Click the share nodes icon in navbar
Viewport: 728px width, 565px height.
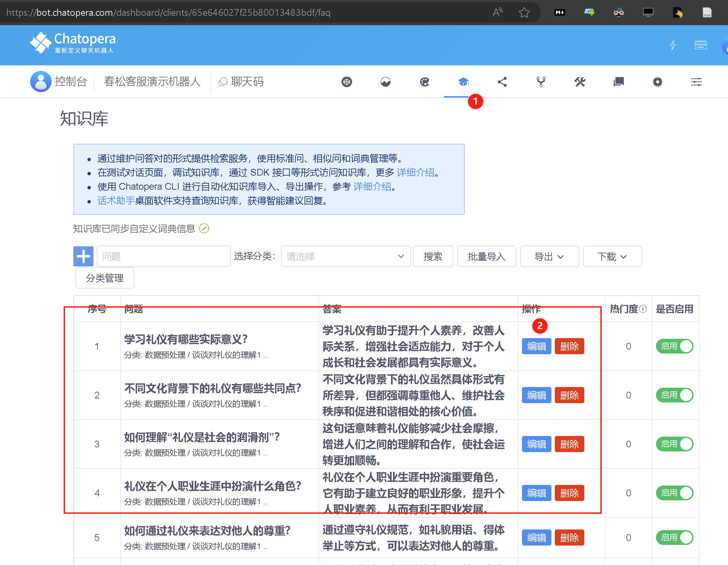pos(502,82)
